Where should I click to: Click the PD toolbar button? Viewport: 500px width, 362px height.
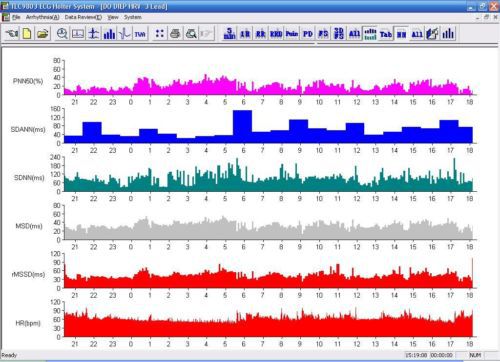coord(307,34)
